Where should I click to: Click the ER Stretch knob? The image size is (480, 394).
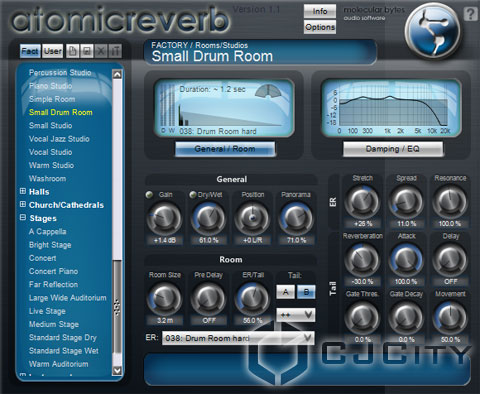362,202
